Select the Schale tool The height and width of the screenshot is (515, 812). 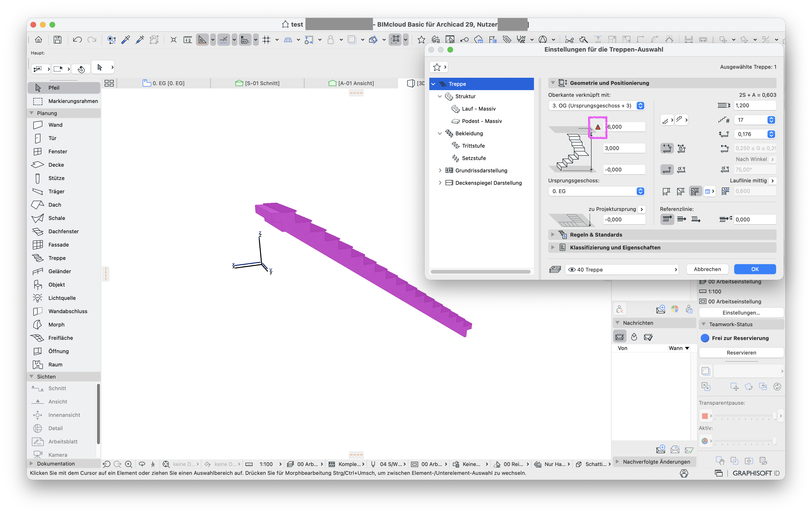click(64, 218)
